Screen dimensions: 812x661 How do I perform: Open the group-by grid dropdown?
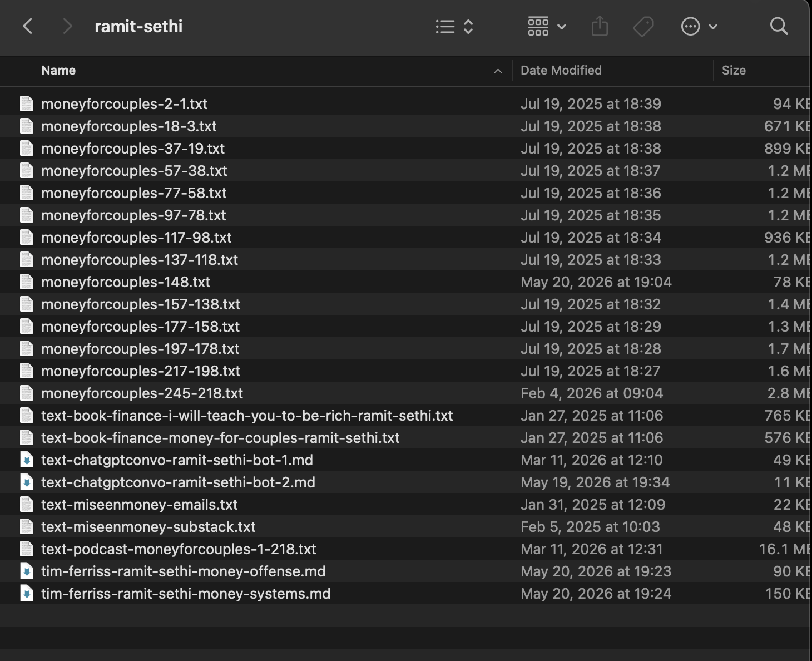[546, 26]
